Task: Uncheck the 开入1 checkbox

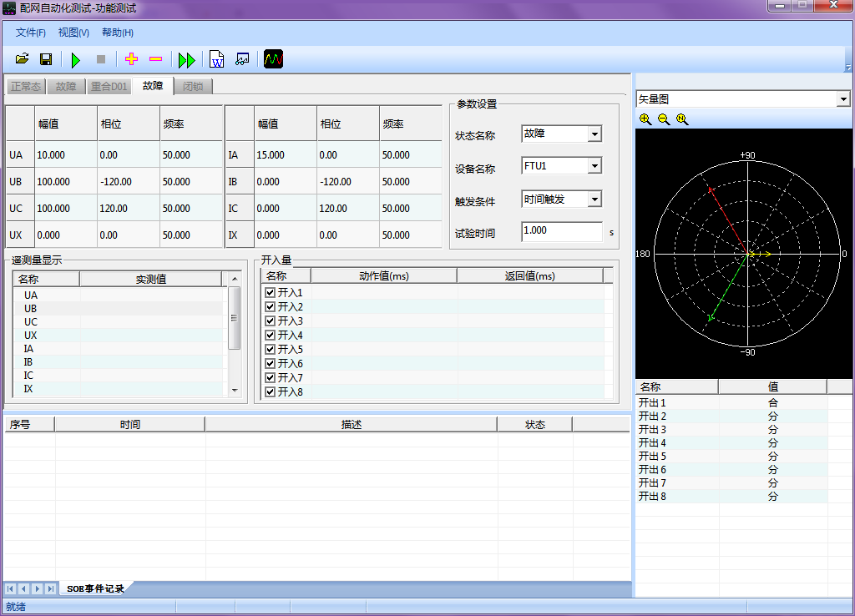Action: pos(270,293)
